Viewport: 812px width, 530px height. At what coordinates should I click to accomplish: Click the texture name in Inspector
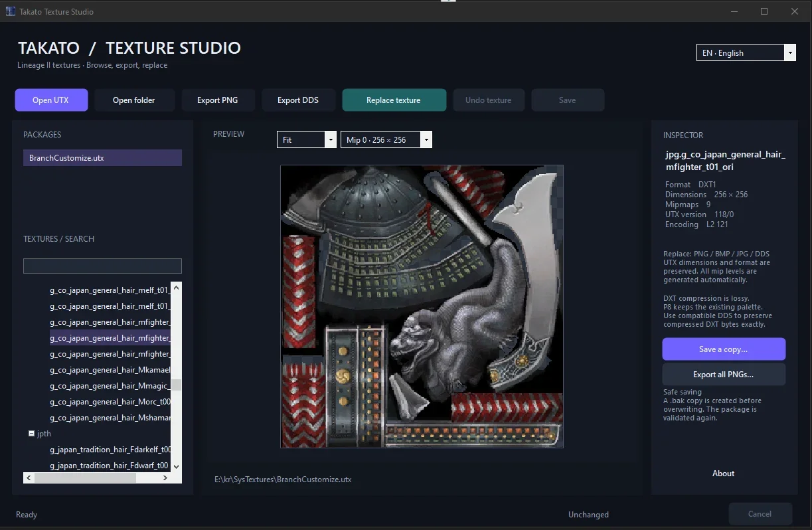[x=725, y=161]
